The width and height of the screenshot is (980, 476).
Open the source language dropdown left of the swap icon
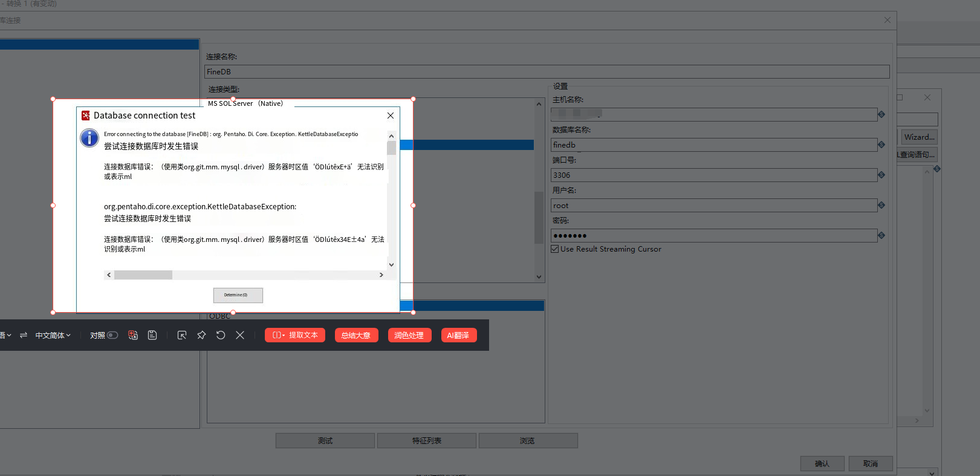click(6, 335)
